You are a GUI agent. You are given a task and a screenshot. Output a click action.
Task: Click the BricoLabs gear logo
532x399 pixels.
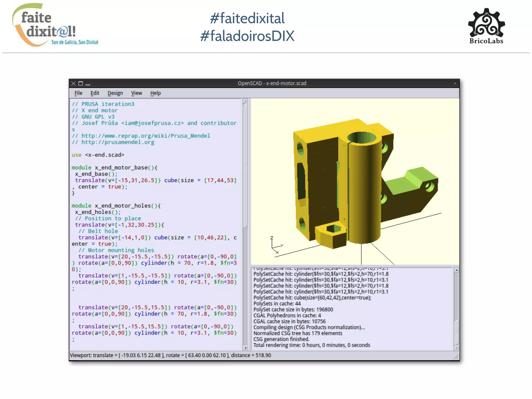coord(486,23)
